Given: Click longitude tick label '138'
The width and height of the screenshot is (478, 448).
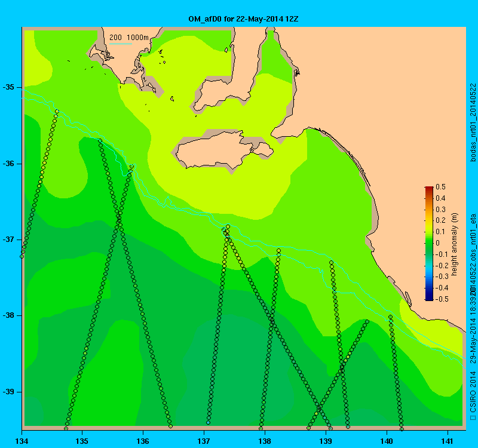Looking at the screenshot, I should pos(265,441).
